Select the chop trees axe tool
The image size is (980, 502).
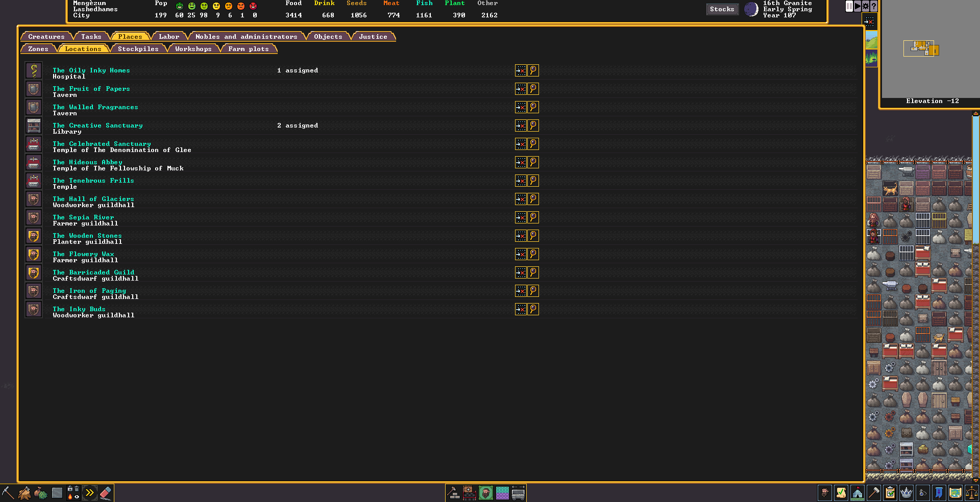(24, 493)
